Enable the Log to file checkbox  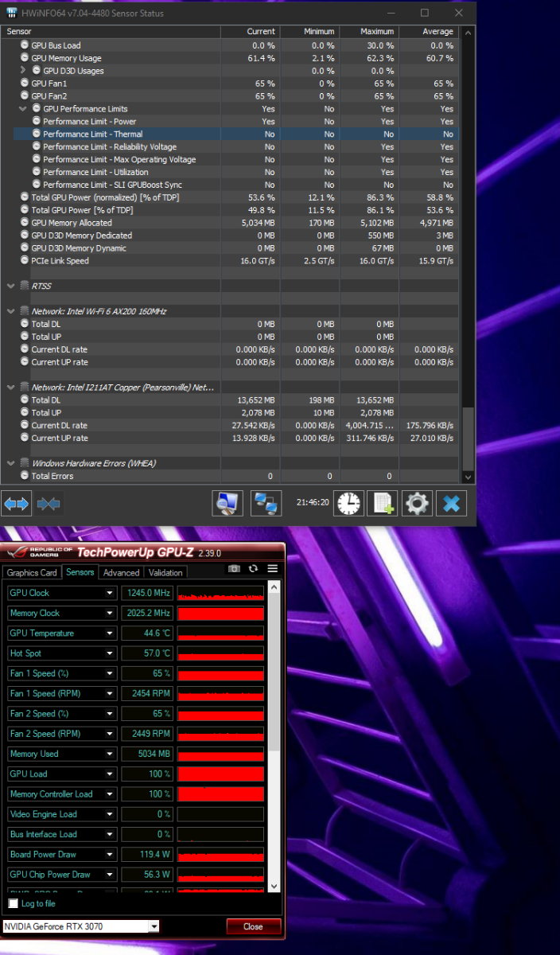13,903
